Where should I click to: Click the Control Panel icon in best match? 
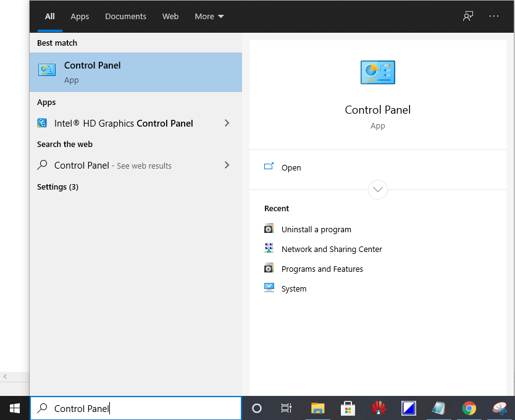[x=47, y=70]
